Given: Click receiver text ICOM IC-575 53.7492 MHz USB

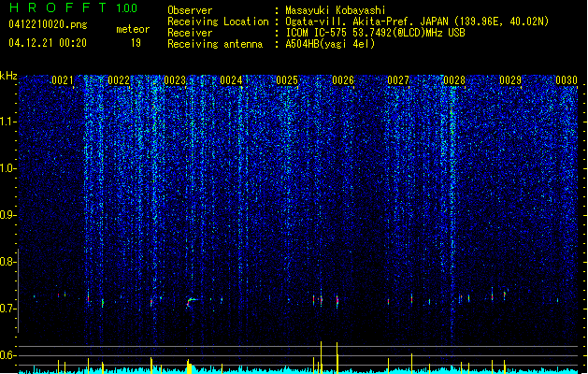Looking at the screenshot, I should point(376,33).
